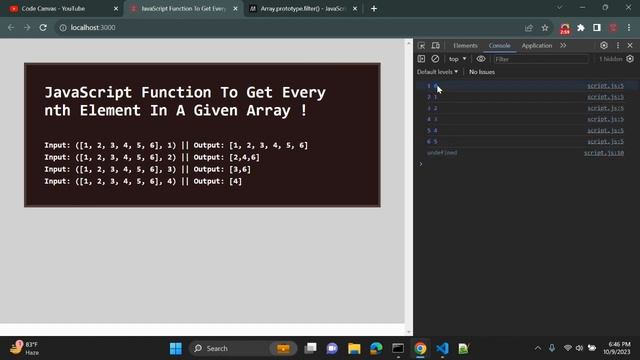Open the Extensions puzzle menu
Screen dimensions: 640x360
(581, 28)
